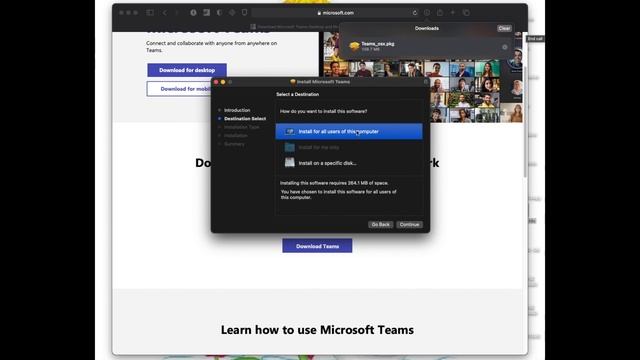Viewport: 640px width, 360px height.
Task: Click Installation Type step in sidebar
Action: click(x=241, y=127)
